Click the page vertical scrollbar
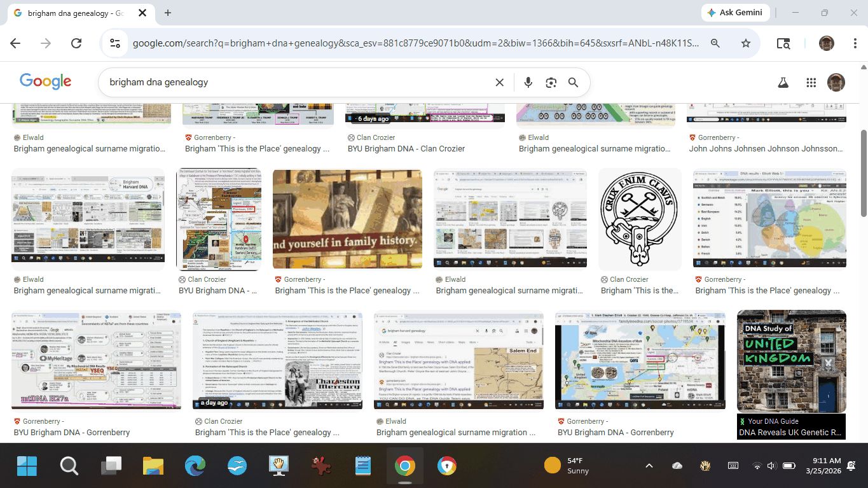The width and height of the screenshot is (868, 488). (863, 172)
